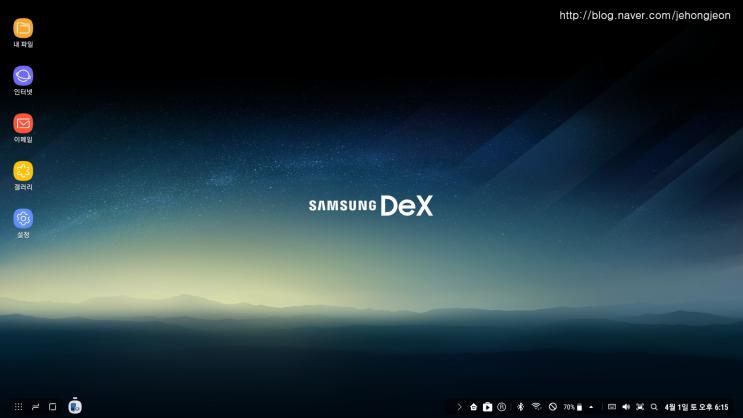Expand quick settings with the up arrow
The width and height of the screenshot is (743, 418).
coord(591,407)
